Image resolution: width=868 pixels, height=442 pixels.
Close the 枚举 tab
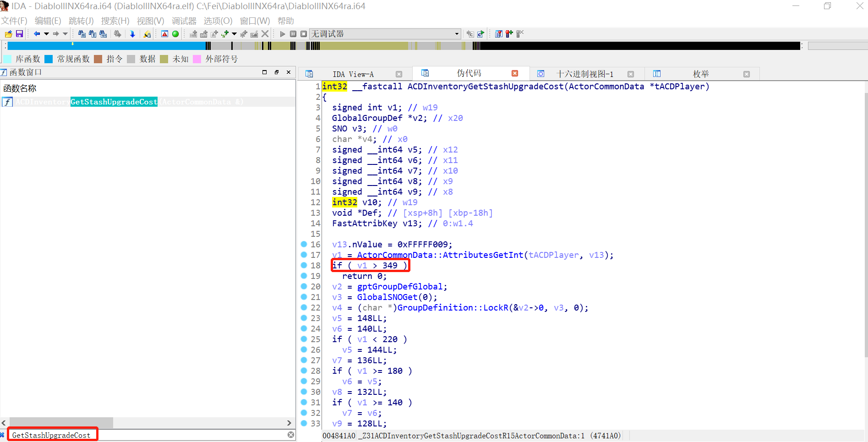[x=747, y=74]
